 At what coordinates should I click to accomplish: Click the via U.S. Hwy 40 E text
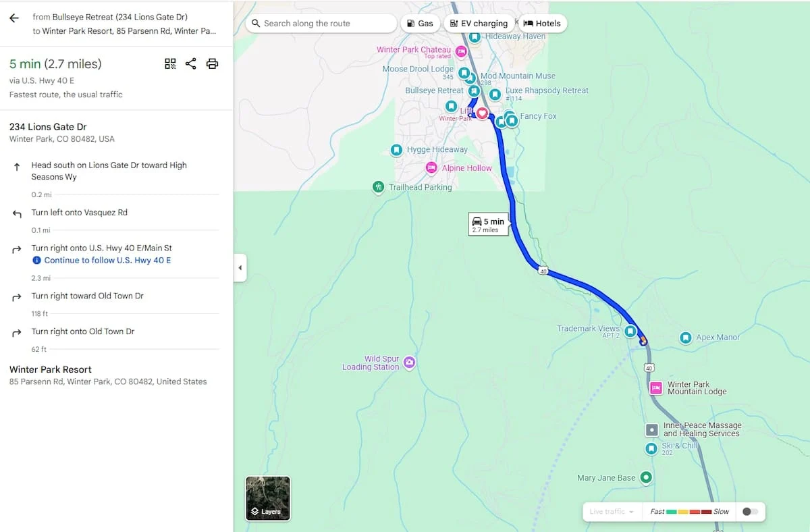tap(42, 80)
